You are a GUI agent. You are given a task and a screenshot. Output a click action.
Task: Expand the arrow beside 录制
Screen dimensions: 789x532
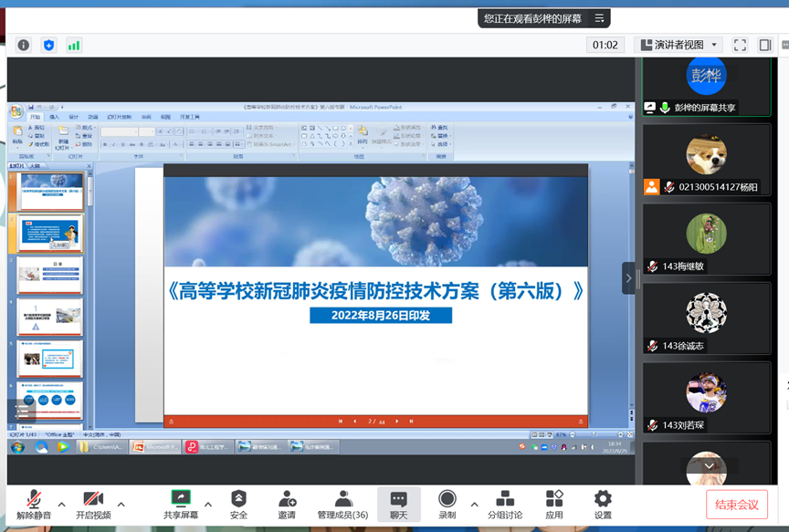pos(474,504)
